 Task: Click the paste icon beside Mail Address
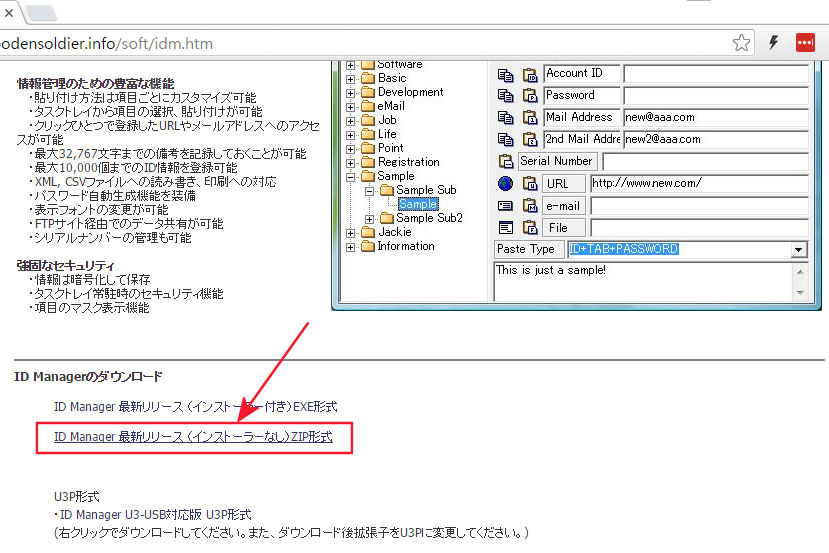coord(530,117)
